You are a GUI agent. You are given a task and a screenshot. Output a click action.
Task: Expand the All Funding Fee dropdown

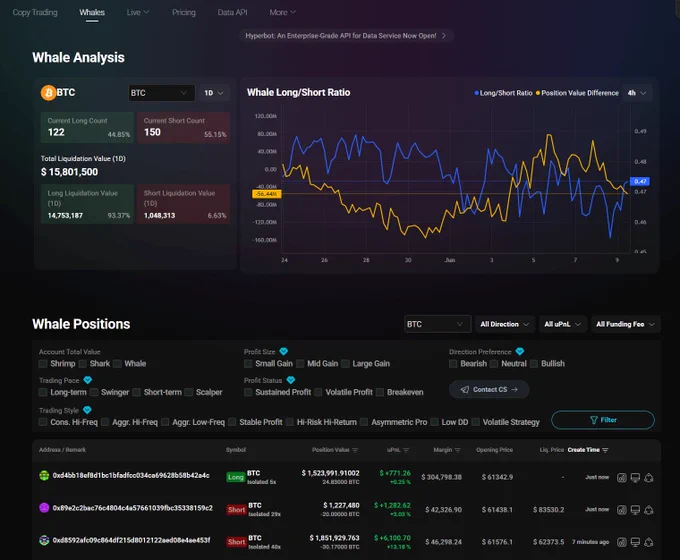pyautogui.click(x=625, y=324)
